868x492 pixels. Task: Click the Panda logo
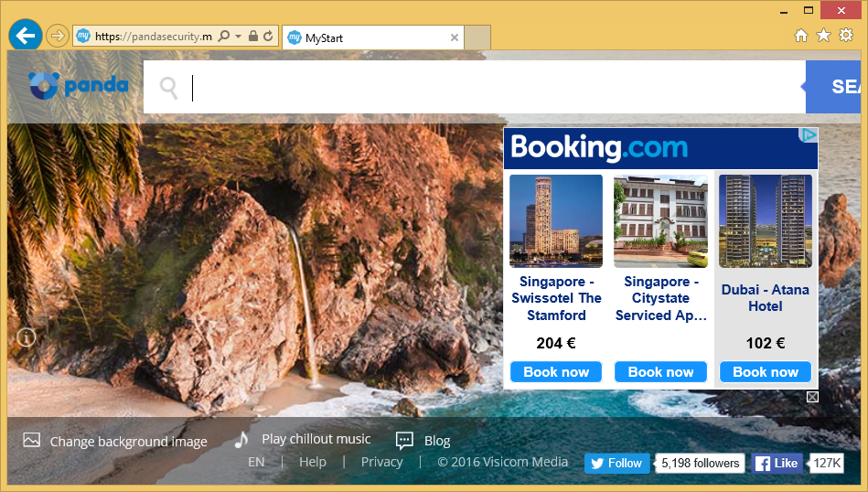point(78,86)
